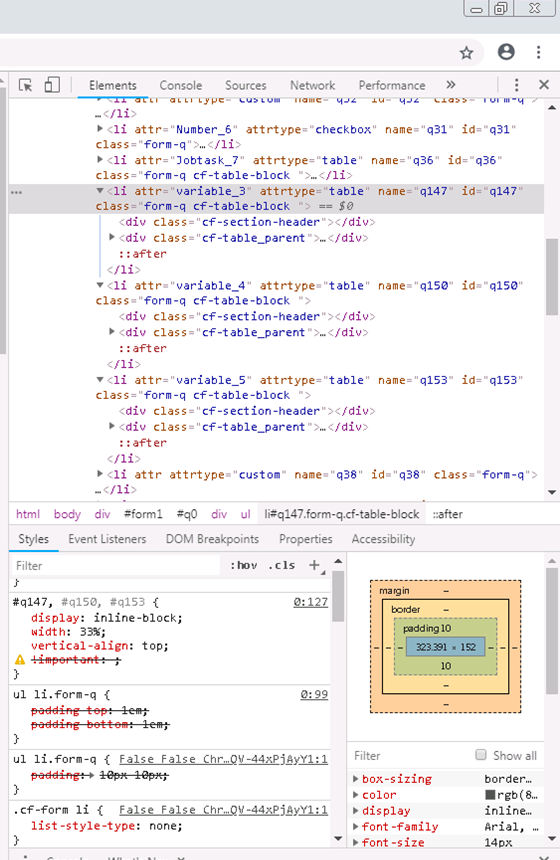Collapse the li variable_3 q147 node
Screen dimensions: 560x860
(x=100, y=191)
